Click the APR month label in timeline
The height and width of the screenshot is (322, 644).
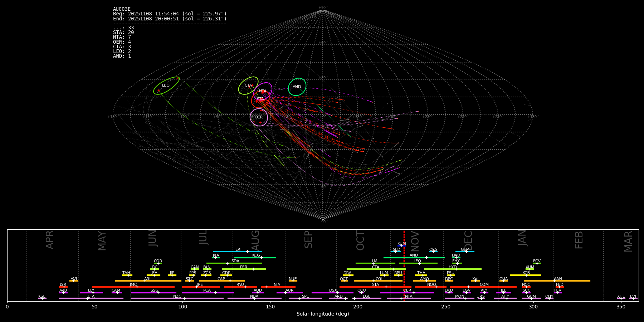[50, 240]
